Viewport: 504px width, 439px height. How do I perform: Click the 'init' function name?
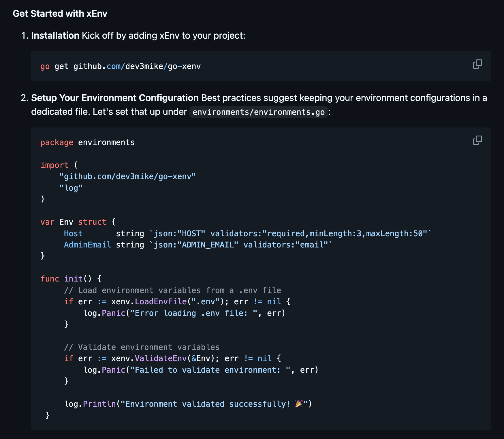[x=73, y=279]
